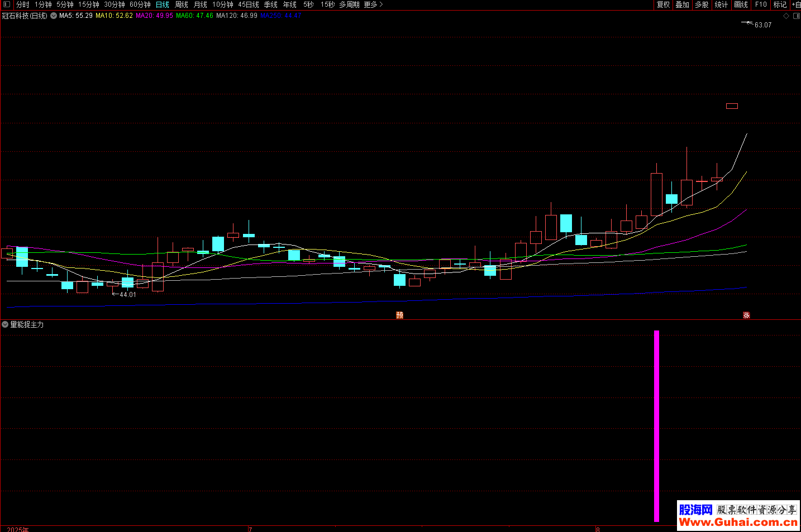Expand the 更多 periods menu
This screenshot has height=532, width=801.
[373, 4]
